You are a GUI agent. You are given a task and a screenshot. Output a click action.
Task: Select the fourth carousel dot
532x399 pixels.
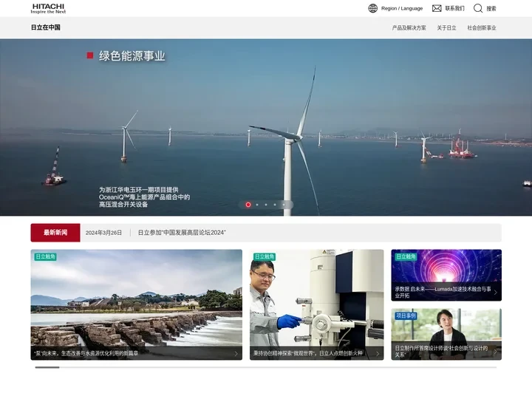(x=275, y=205)
